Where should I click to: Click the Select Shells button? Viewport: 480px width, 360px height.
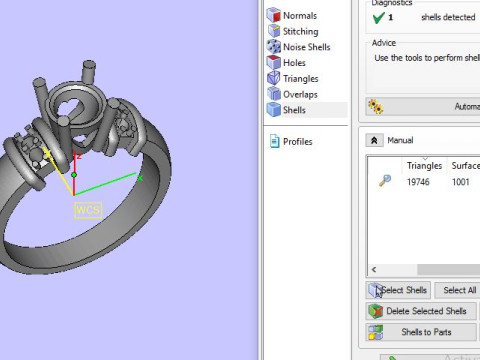coord(398,290)
